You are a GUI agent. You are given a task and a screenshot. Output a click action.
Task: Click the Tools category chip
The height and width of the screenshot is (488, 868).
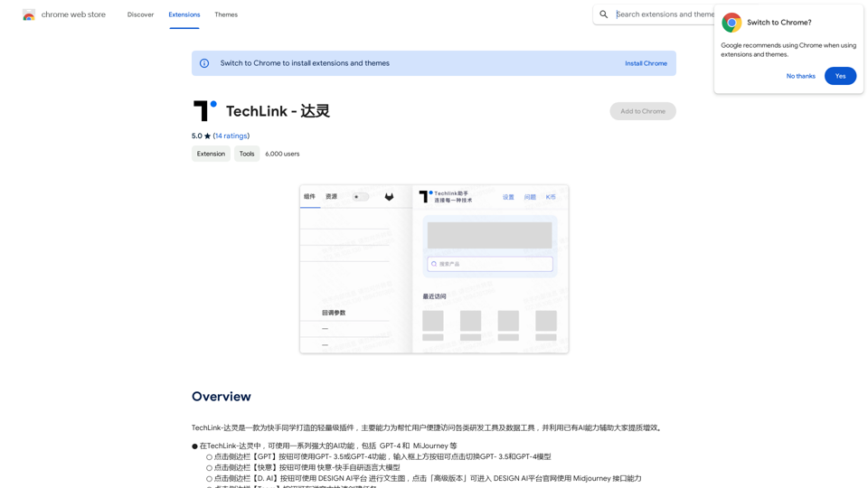(x=247, y=154)
